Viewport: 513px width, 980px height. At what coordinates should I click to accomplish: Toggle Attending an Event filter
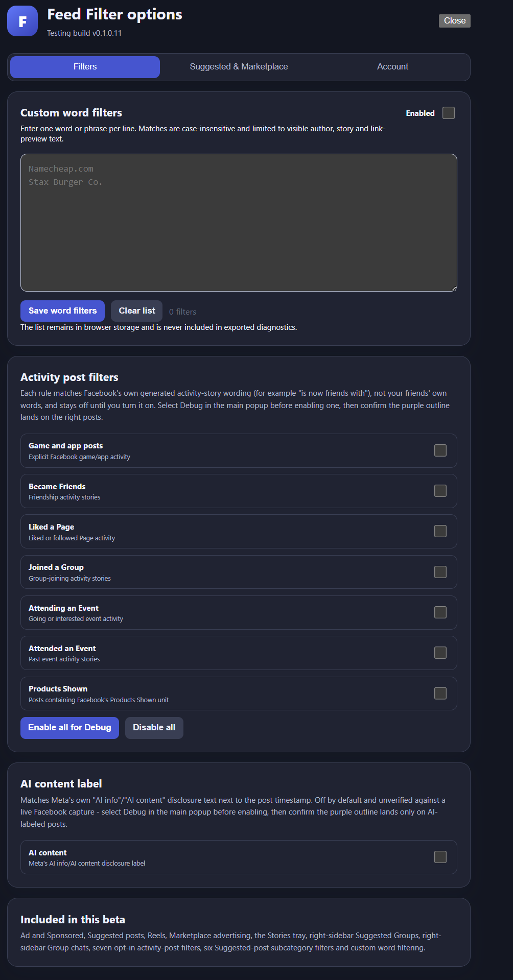(440, 612)
